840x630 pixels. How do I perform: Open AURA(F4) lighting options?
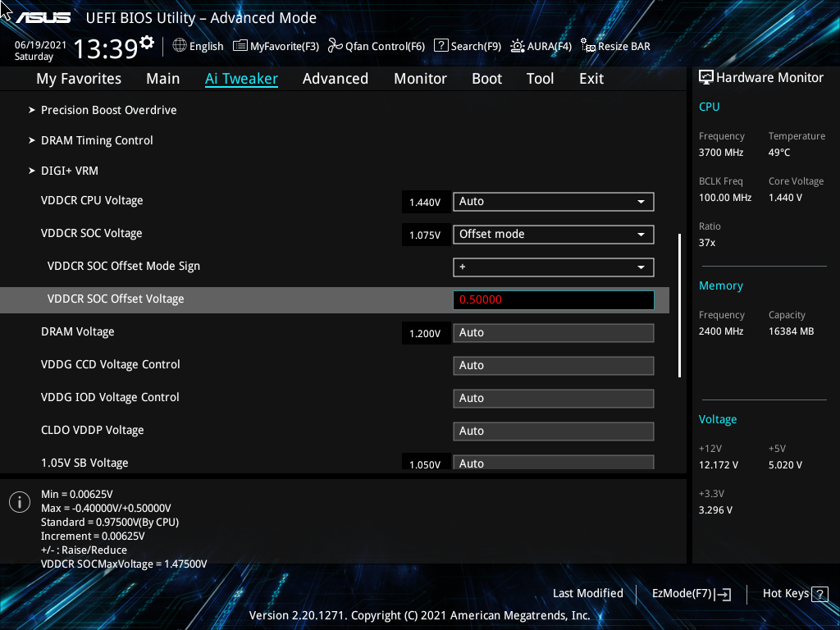[x=541, y=46]
